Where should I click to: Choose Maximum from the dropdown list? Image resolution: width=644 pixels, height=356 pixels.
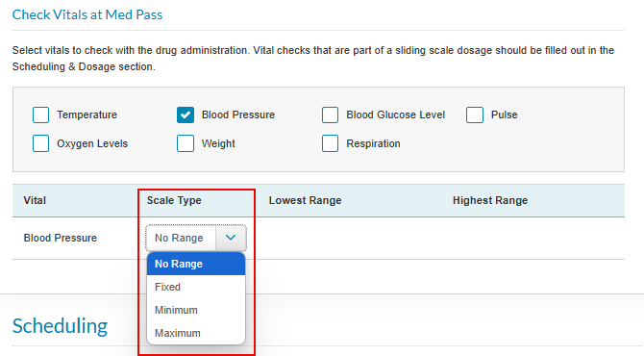point(196,333)
